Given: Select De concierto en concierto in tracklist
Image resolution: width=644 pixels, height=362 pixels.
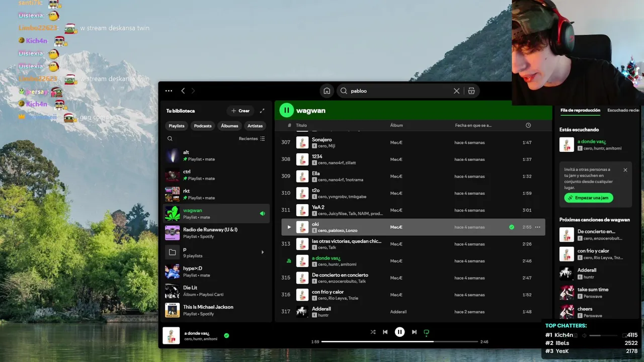Looking at the screenshot, I should pos(340,275).
